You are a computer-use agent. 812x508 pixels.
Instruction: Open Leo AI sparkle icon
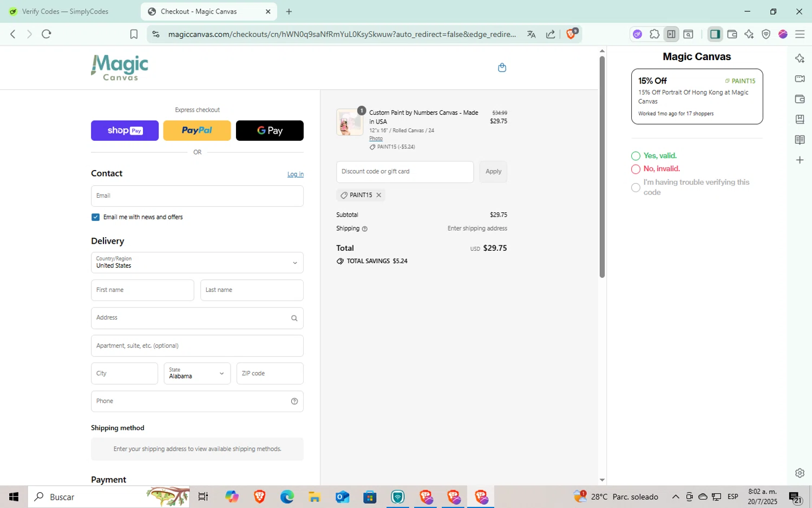(749, 34)
